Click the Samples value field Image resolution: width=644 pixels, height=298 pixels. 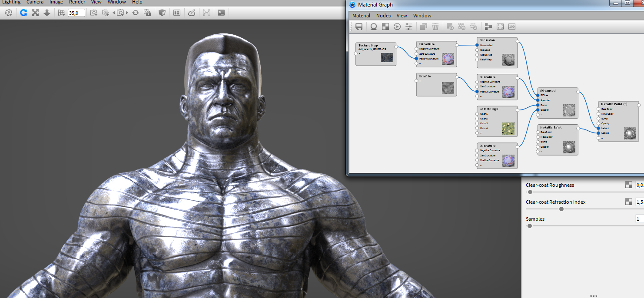(640, 219)
